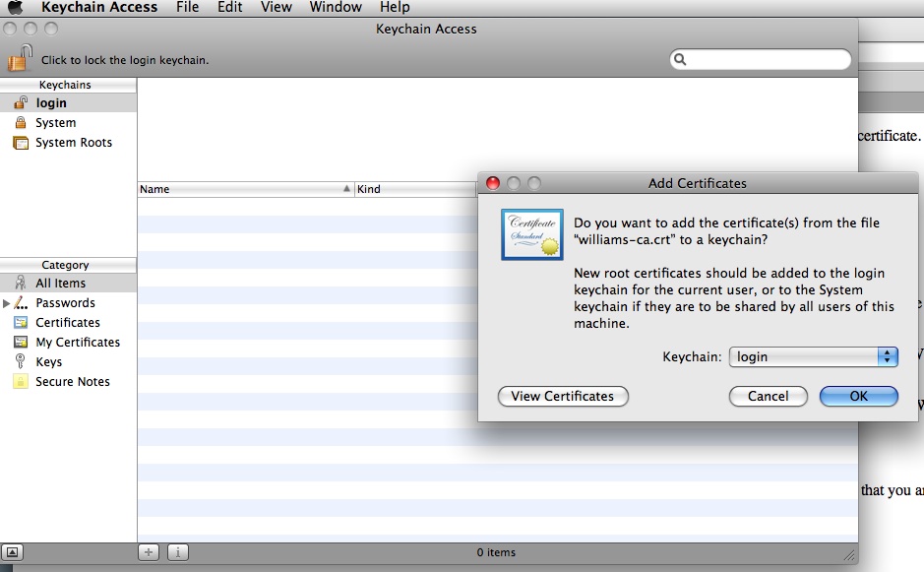Open the Apple menu

(16, 7)
